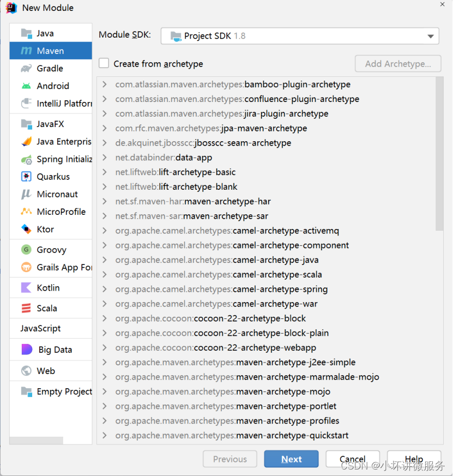Click the Maven 'm' icon
Viewport: 453px width, 476px height.
[x=26, y=51]
